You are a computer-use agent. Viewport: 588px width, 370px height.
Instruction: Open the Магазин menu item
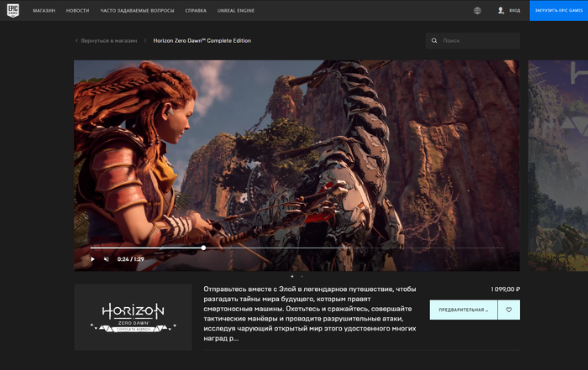[x=44, y=11]
